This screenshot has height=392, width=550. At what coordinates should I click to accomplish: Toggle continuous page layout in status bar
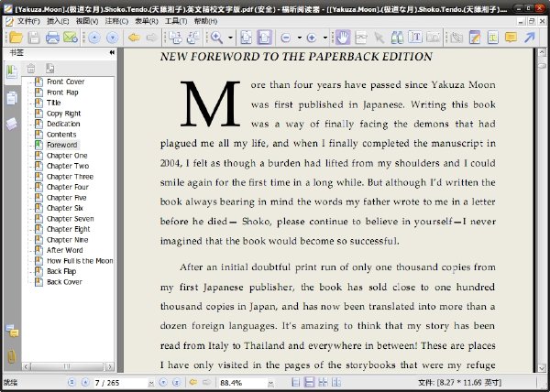pyautogui.click(x=309, y=382)
